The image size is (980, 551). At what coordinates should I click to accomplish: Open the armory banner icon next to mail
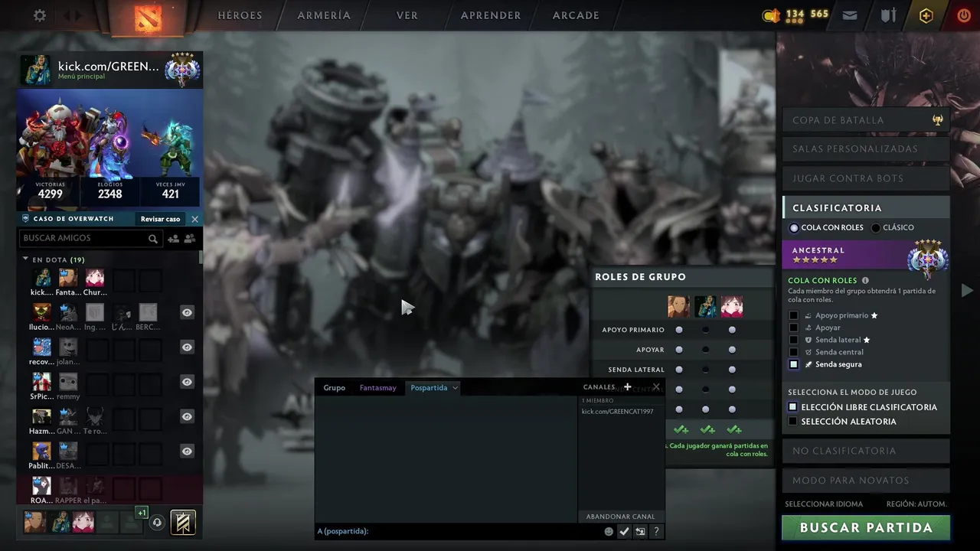888,15
